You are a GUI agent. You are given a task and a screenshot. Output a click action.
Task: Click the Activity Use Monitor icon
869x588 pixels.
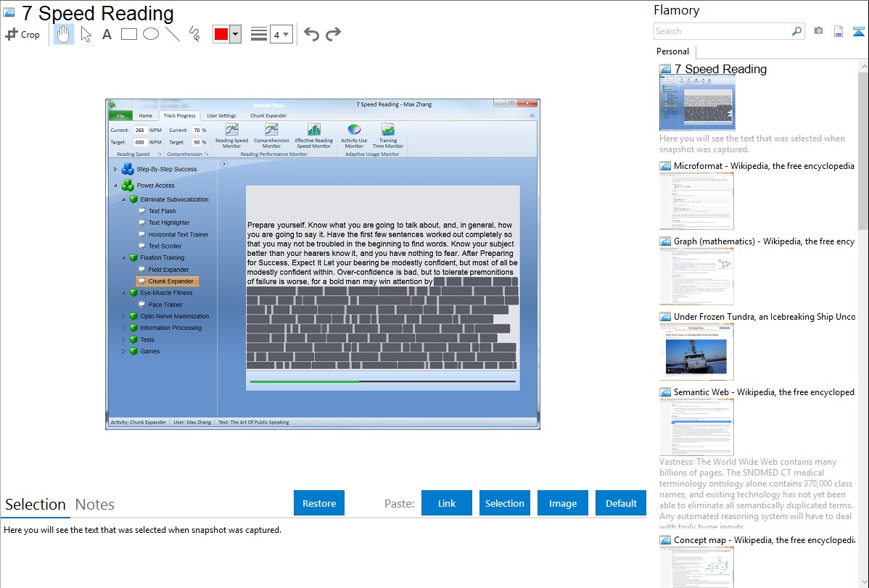point(354,131)
